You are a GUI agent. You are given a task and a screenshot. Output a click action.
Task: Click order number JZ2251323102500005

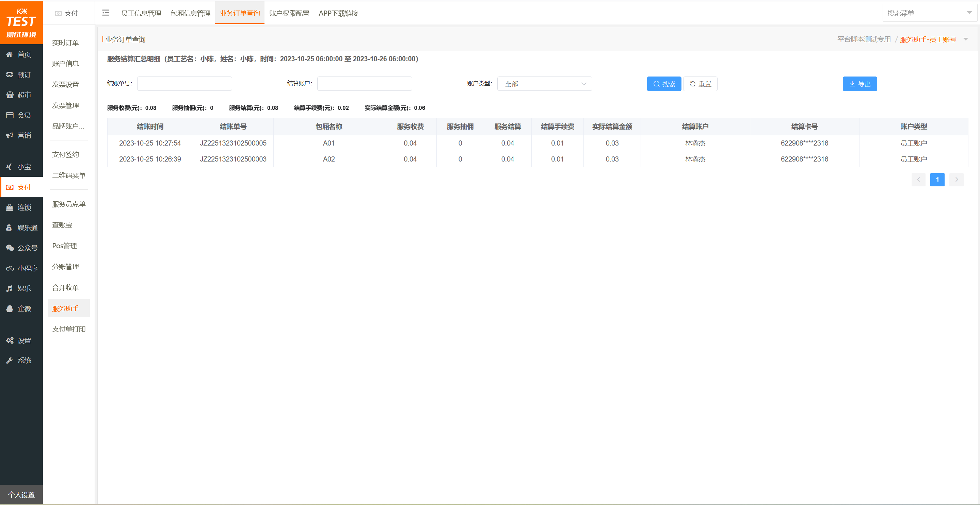[233, 143]
